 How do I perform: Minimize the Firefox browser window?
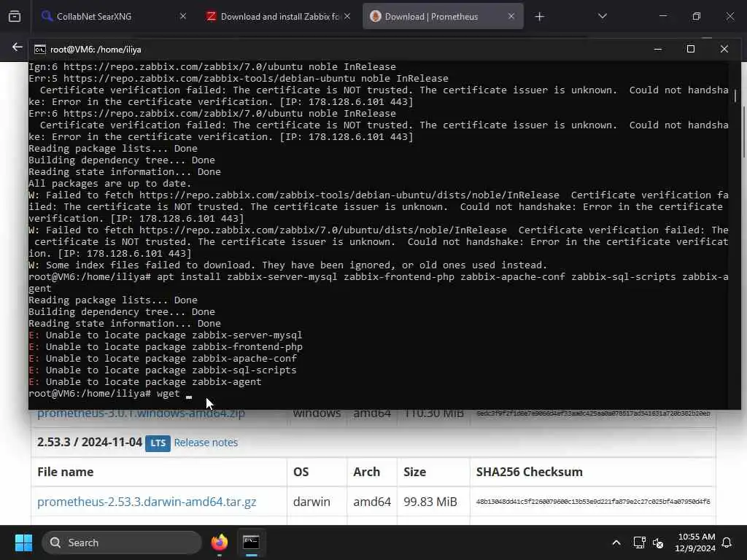(662, 16)
